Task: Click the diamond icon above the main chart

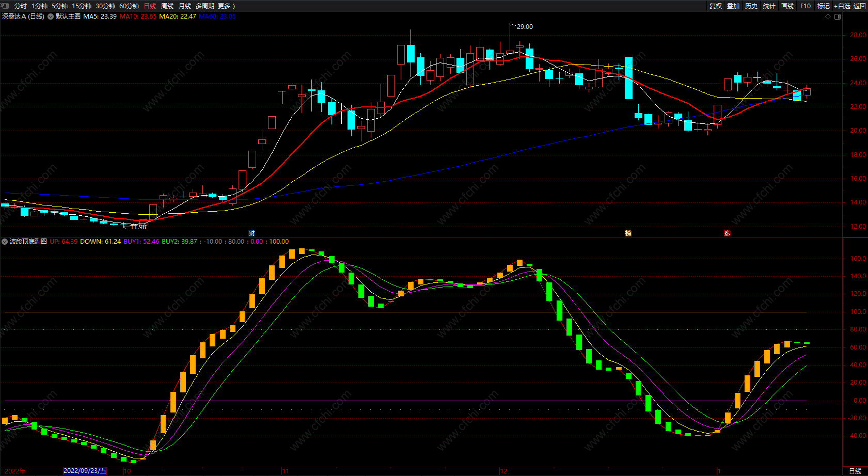Action: tap(828, 17)
